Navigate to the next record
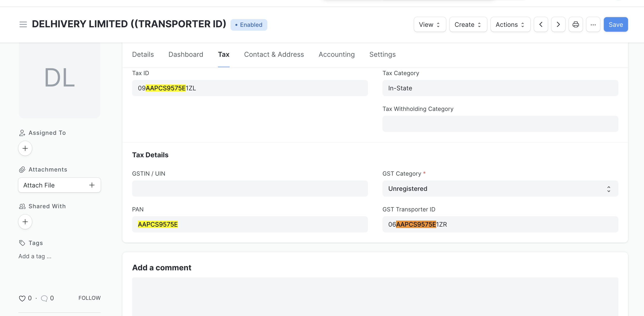 tap(558, 24)
